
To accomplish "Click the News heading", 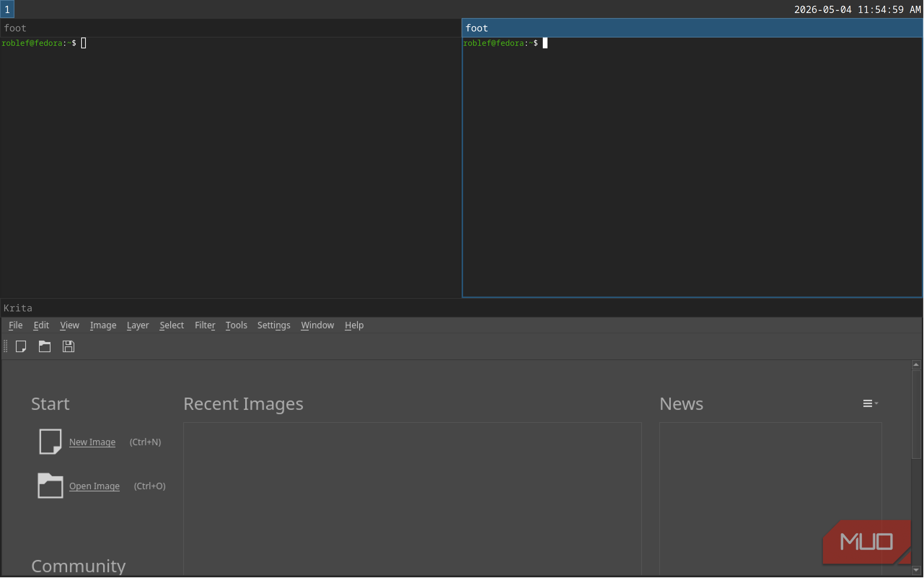I will pyautogui.click(x=681, y=404).
